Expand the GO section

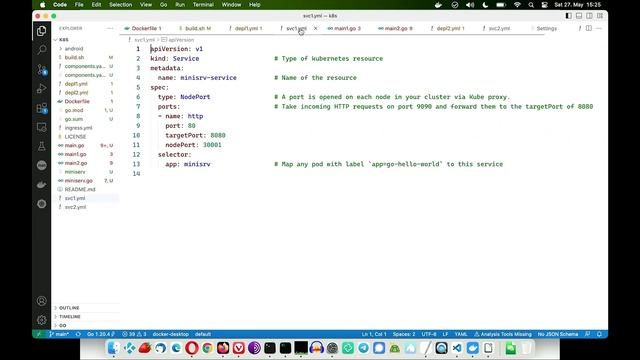click(62, 326)
